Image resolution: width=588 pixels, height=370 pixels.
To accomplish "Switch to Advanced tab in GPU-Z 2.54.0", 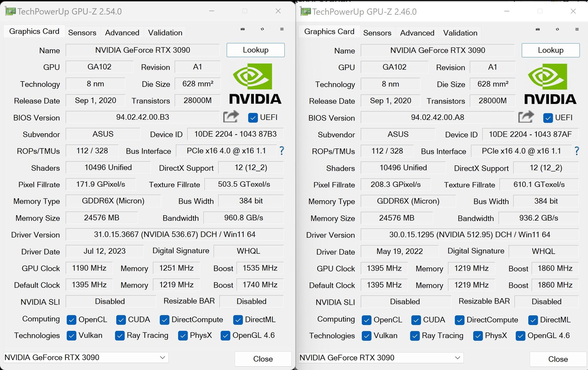I will tap(122, 32).
